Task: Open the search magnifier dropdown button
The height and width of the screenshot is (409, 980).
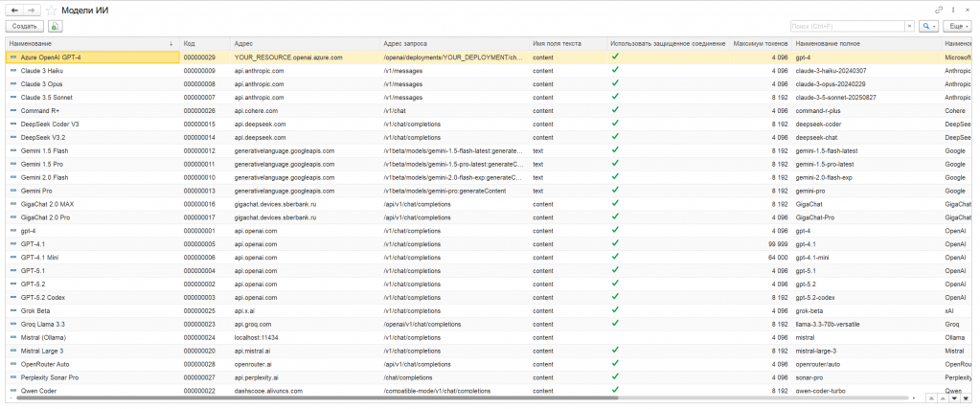Action: [x=927, y=26]
